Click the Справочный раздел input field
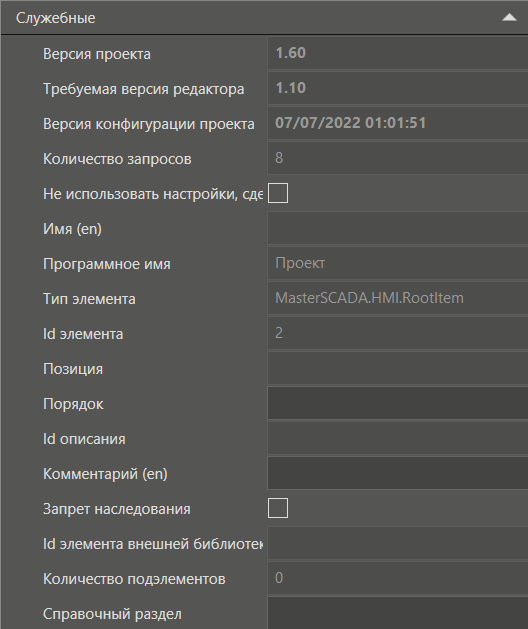Image resolution: width=528 pixels, height=629 pixels. point(398,613)
